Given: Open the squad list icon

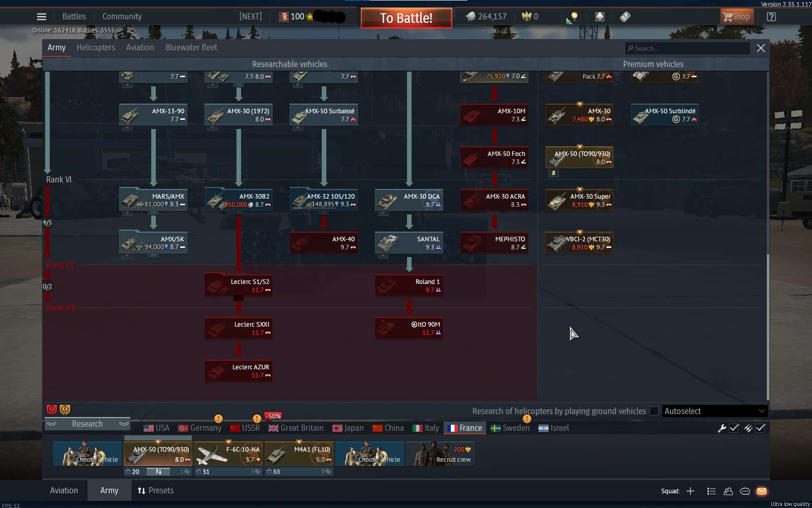Looking at the screenshot, I should [712, 491].
